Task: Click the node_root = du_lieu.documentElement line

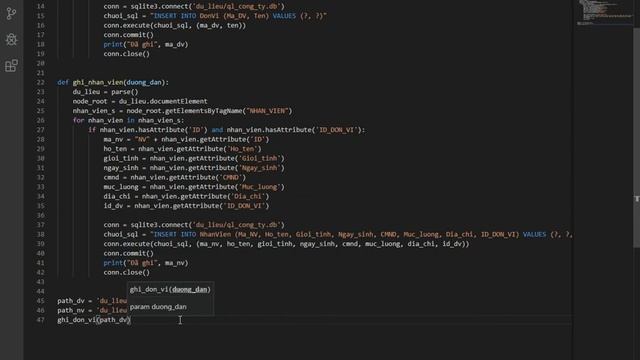Action: point(140,101)
